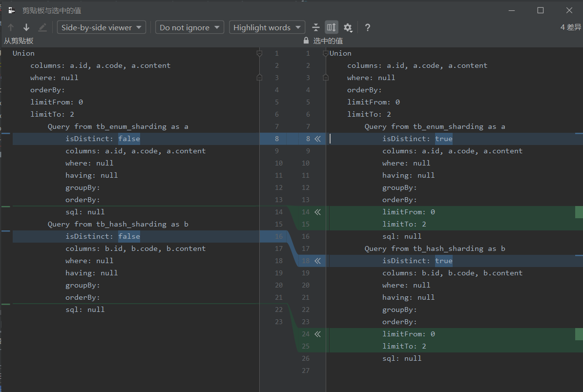Click sql: null on left line 14
583x392 pixels.
(x=85, y=212)
